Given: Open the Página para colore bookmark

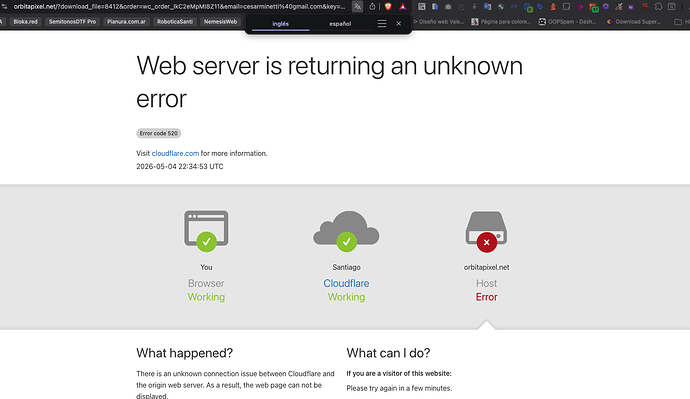Looking at the screenshot, I should (x=501, y=22).
